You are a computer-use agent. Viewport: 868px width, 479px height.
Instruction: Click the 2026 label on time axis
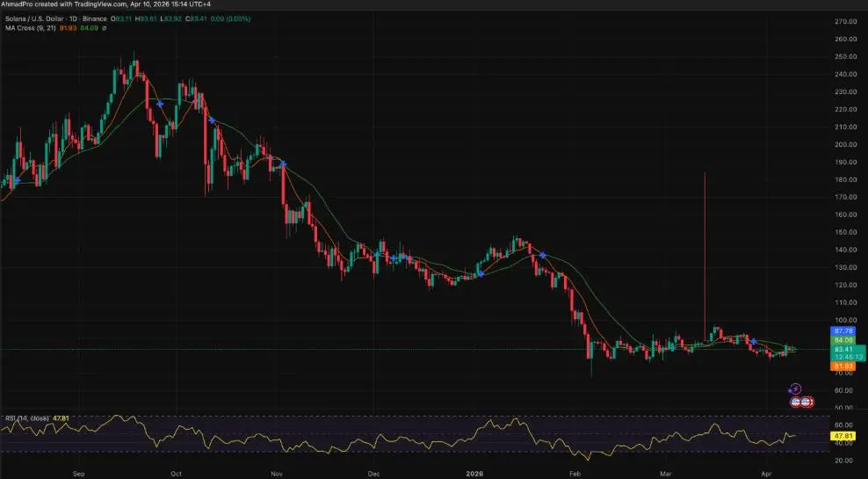(474, 474)
